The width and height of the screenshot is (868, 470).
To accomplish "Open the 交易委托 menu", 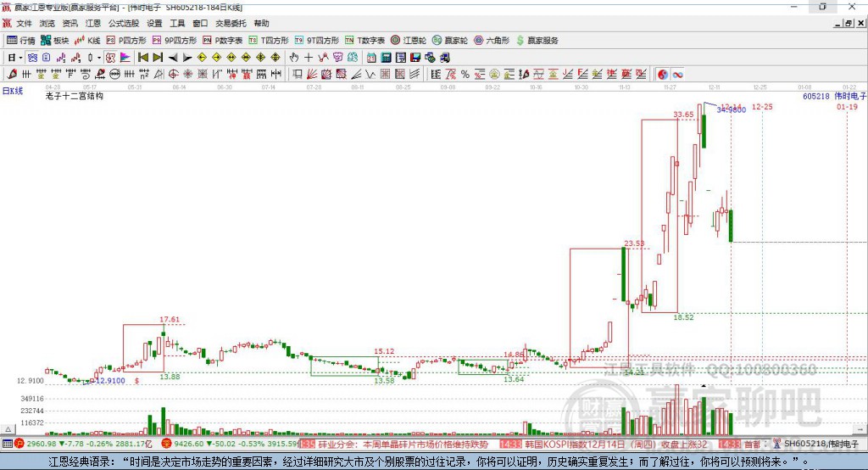I will point(231,23).
